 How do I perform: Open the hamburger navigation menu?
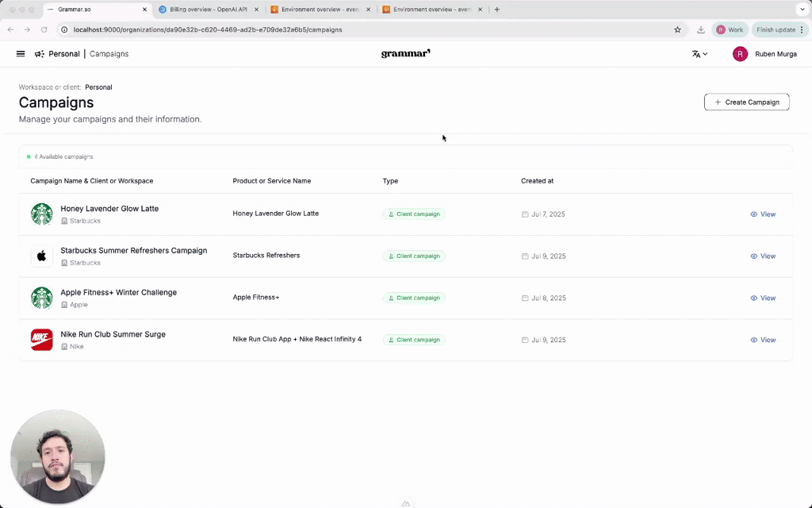pos(21,54)
